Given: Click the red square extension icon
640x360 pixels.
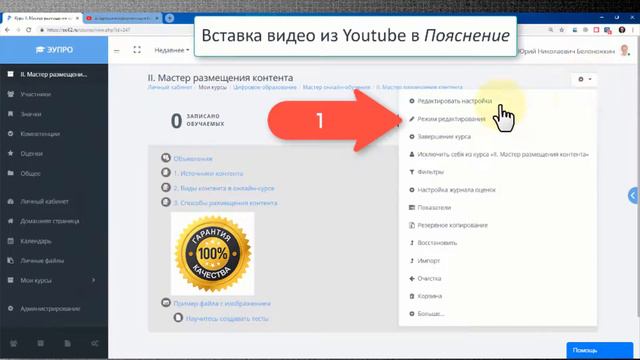Looking at the screenshot, I should coord(596,30).
